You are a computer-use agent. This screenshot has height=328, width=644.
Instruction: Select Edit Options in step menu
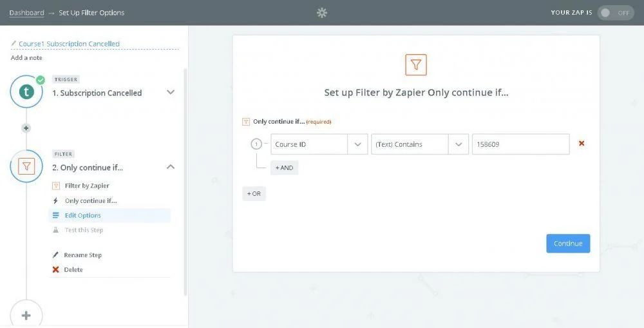[82, 215]
